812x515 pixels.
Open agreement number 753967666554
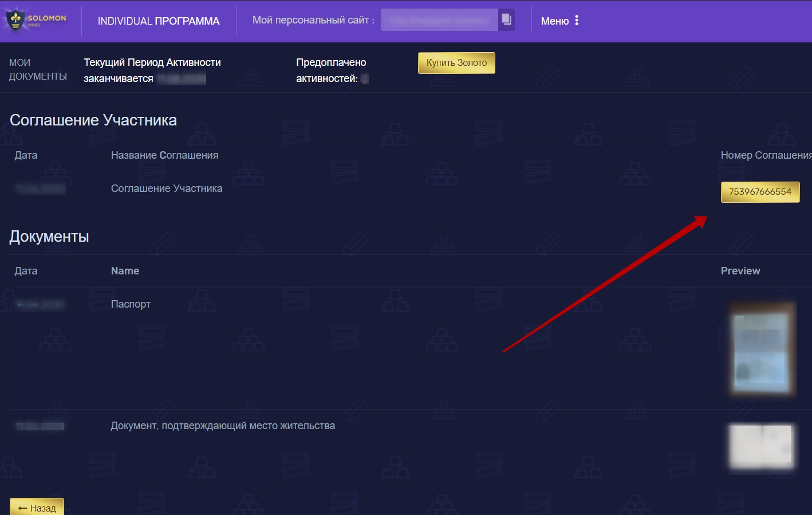(760, 192)
